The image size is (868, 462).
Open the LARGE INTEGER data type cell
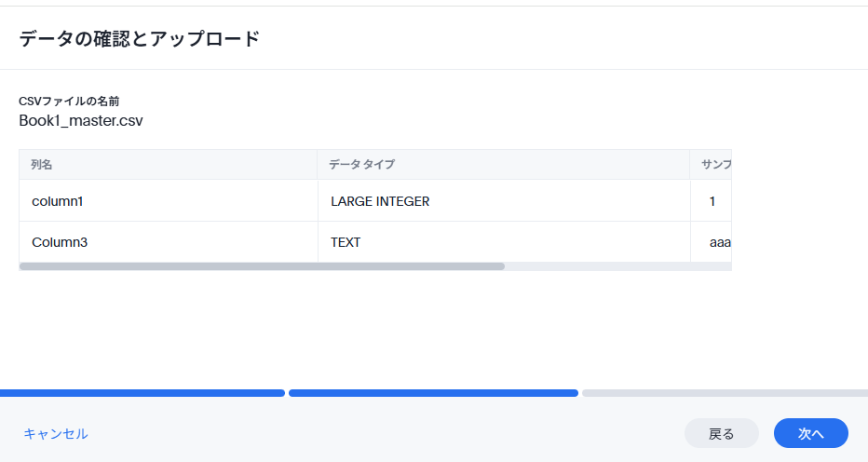click(504, 200)
